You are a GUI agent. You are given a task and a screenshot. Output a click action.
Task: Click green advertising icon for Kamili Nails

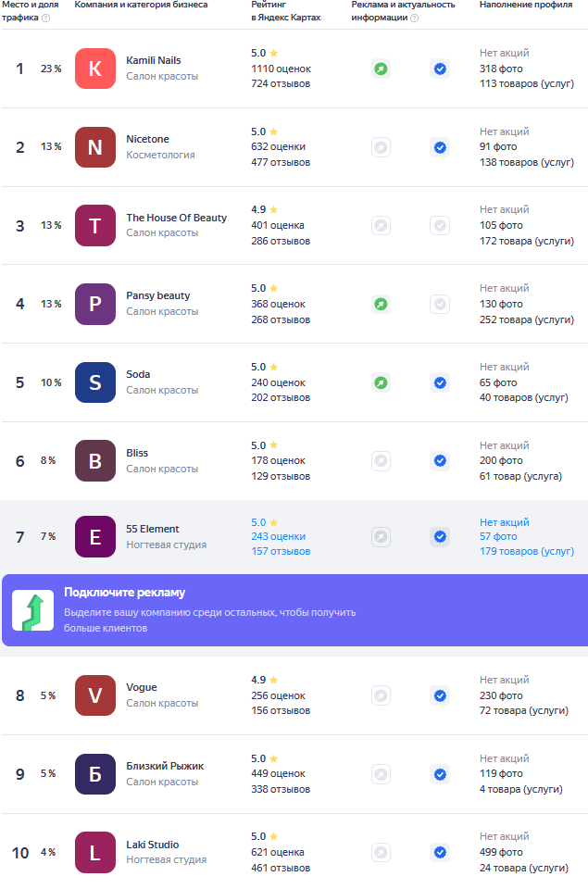(381, 69)
